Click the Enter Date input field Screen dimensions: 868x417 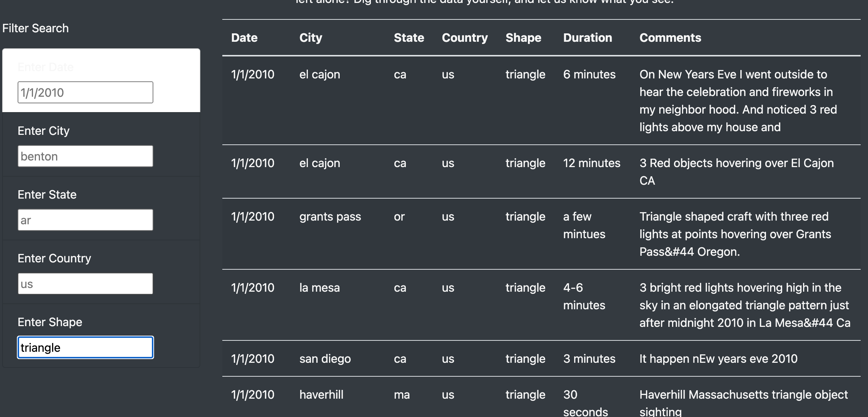coord(85,92)
